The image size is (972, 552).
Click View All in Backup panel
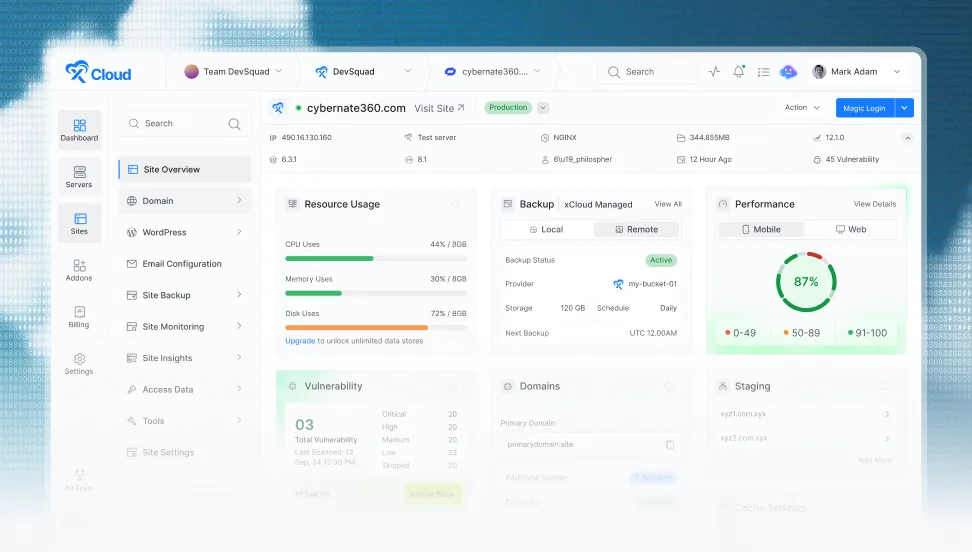click(x=668, y=204)
